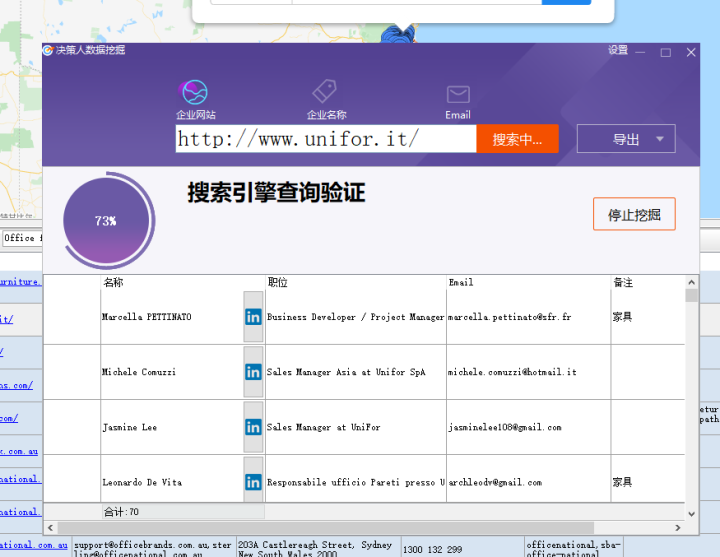Click the 备注 column header
720x557 pixels.
point(647,282)
